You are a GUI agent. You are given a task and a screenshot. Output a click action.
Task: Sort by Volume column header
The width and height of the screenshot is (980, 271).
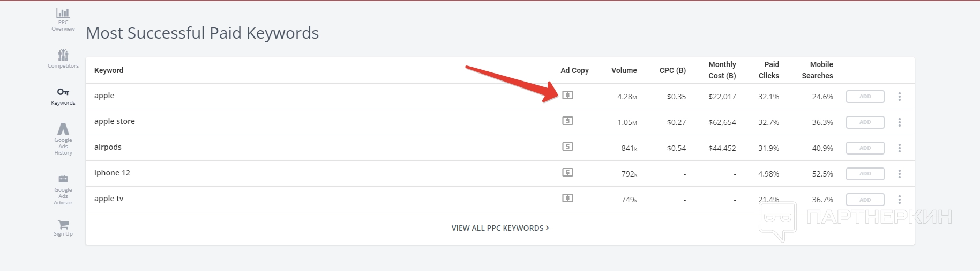tap(624, 70)
